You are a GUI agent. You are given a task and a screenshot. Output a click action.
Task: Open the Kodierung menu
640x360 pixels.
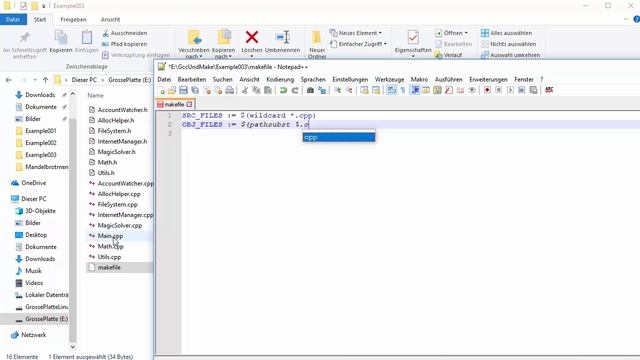tap(280, 79)
